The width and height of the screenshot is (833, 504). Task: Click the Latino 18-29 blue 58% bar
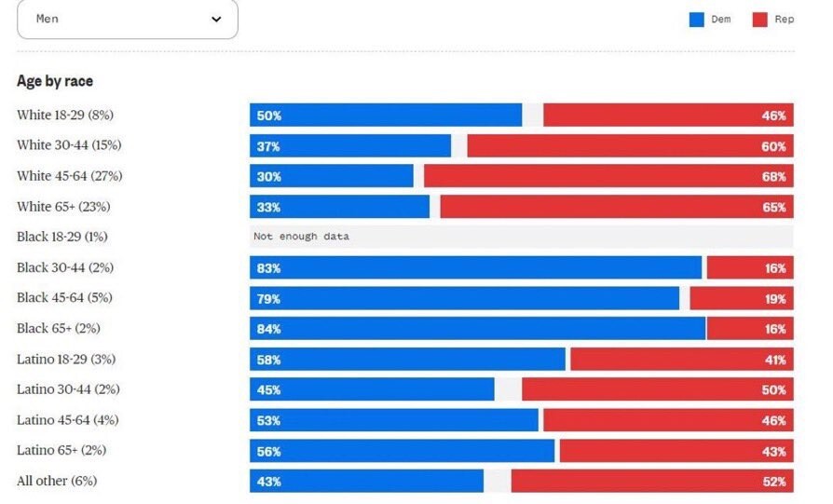coord(407,360)
